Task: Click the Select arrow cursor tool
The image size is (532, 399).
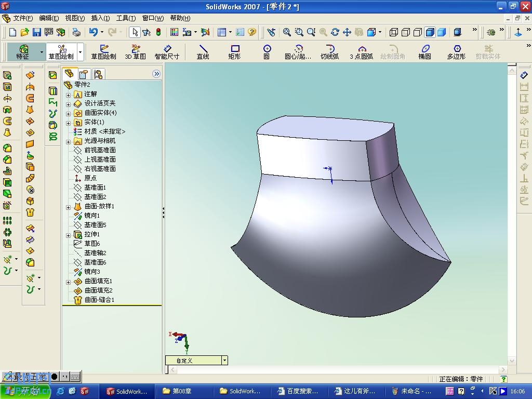Action: coord(135,32)
